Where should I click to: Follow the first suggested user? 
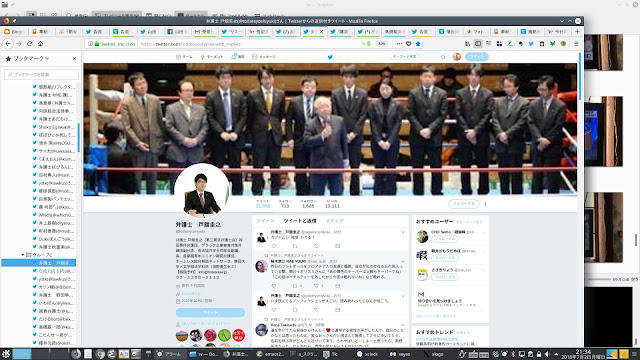(444, 239)
